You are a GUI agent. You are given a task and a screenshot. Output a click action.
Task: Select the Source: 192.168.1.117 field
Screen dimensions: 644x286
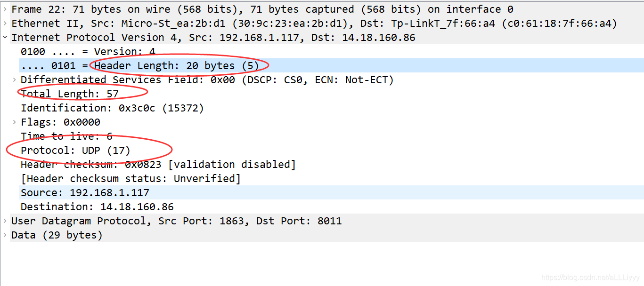(x=85, y=193)
